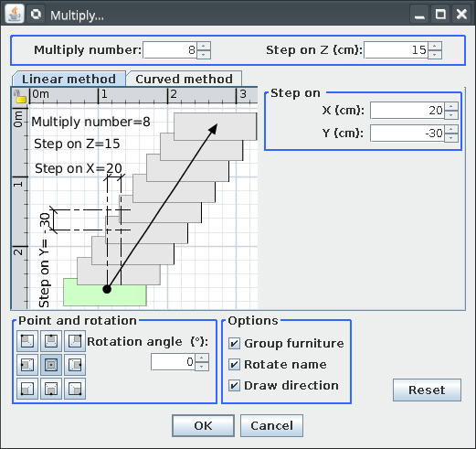This screenshot has width=476, height=449.
Task: Select the middle-right anchor point icon
Action: click(x=75, y=365)
